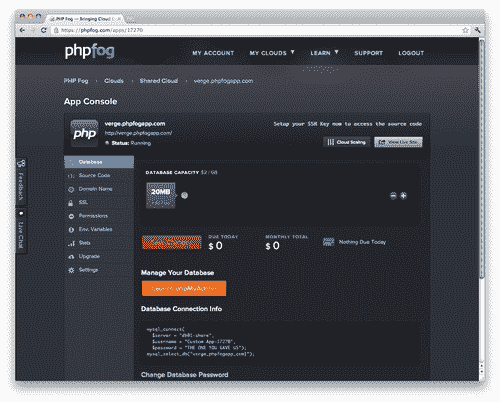Go to PHP Fog breadcrumb link
The image size is (500, 402).
pos(76,81)
